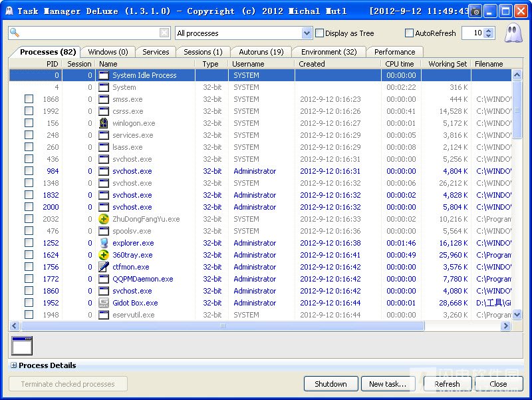Switch to the Environment (32) tab
This screenshot has height=400, width=532.
pyautogui.click(x=329, y=52)
